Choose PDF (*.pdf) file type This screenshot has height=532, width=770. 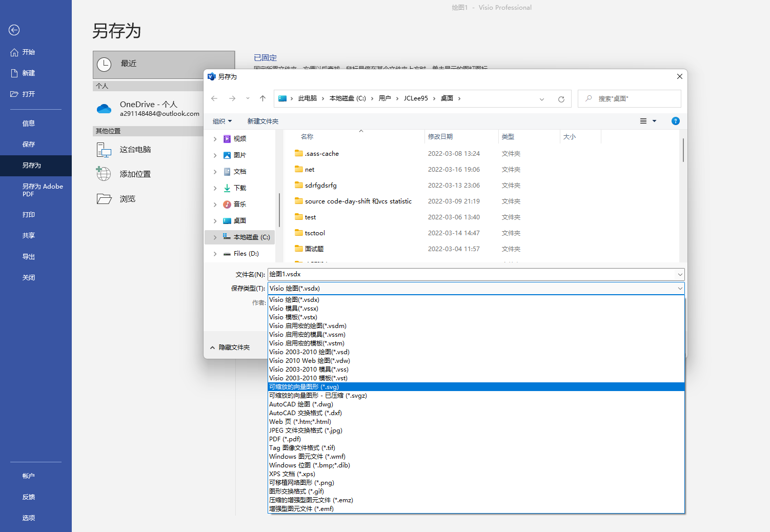click(x=476, y=439)
